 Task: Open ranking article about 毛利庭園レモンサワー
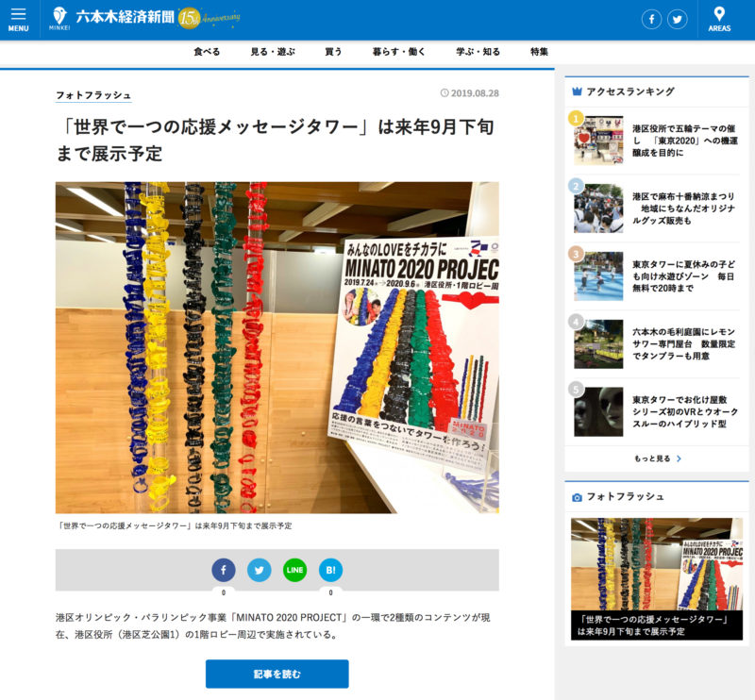[685, 343]
